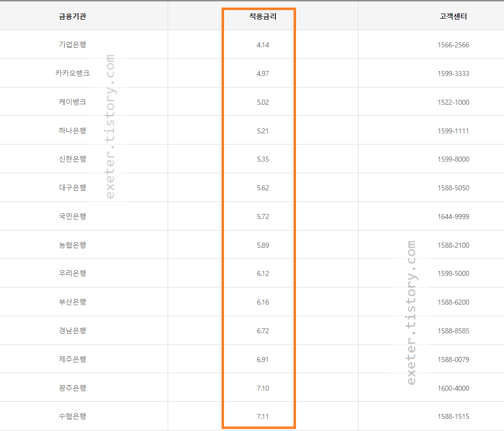Screen dimensions: 504x431
Task: Select the 신한은행 row name
Action: 73,159
